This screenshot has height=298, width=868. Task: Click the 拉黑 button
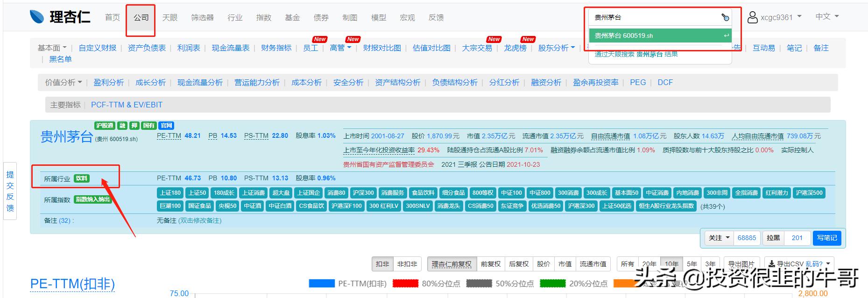[773, 238]
